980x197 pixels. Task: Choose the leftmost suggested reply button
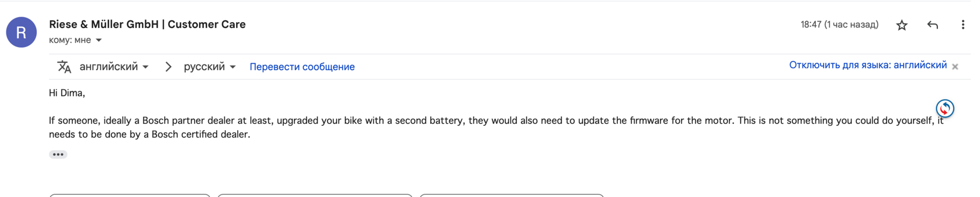[130, 195]
